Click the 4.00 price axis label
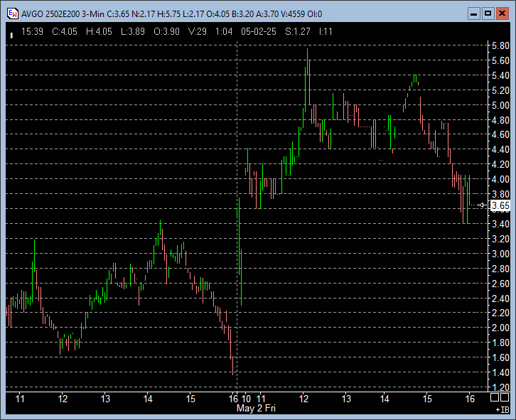 [x=500, y=179]
